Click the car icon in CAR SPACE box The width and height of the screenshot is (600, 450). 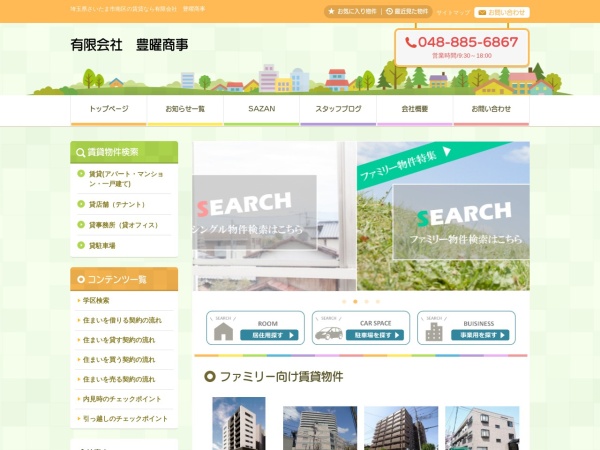pos(329,333)
